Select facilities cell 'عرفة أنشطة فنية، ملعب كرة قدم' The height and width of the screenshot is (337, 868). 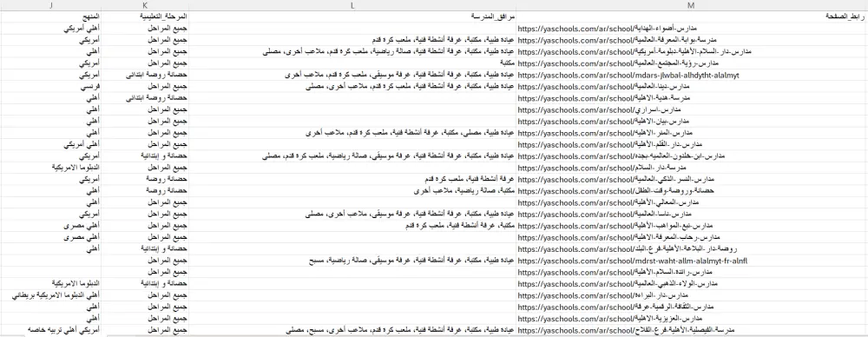(x=352, y=180)
